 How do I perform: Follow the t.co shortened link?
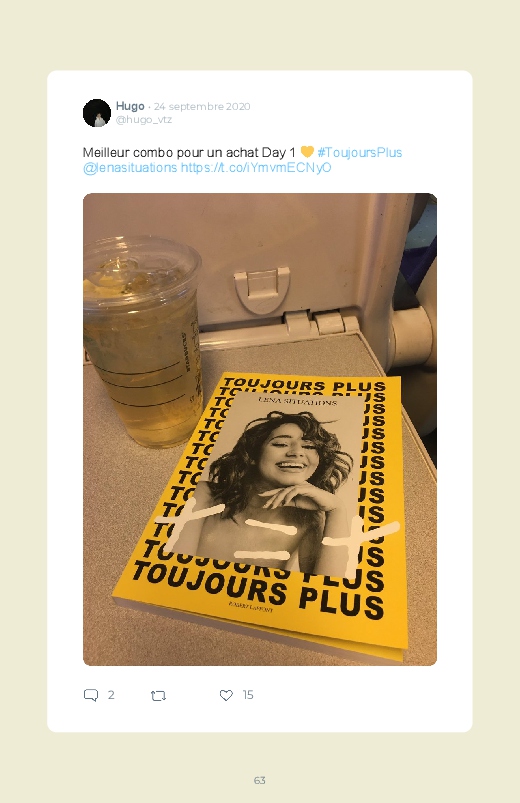pos(256,168)
